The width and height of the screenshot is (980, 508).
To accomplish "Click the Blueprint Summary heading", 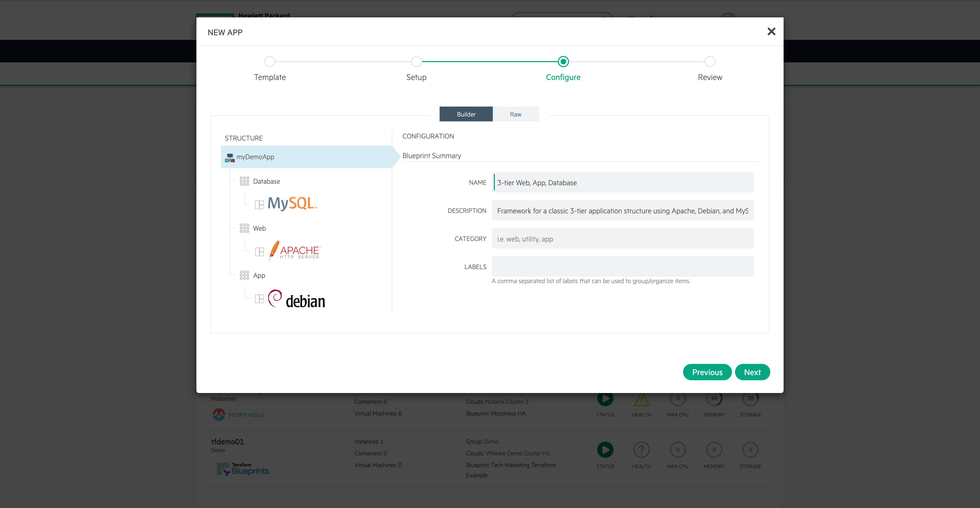I will click(431, 156).
